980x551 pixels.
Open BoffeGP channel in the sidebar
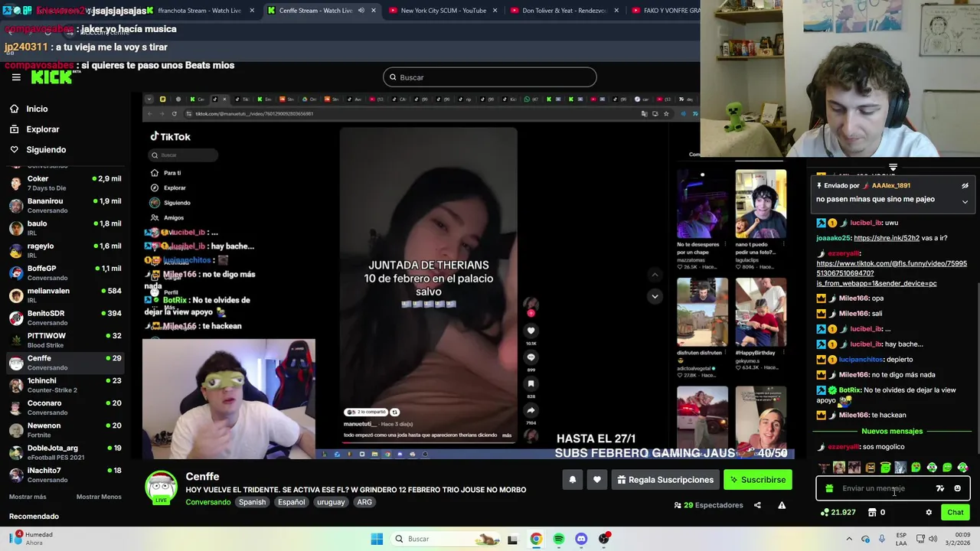tap(65, 272)
